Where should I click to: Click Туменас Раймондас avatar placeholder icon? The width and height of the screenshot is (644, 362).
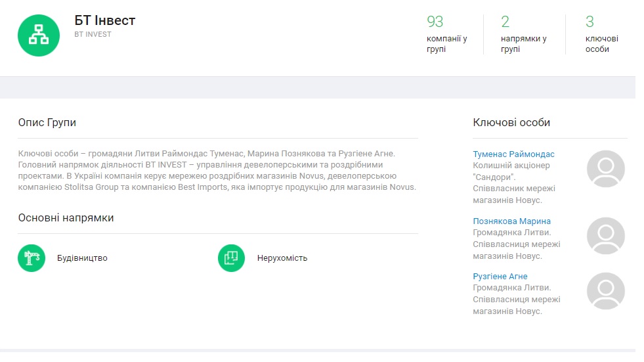click(605, 169)
